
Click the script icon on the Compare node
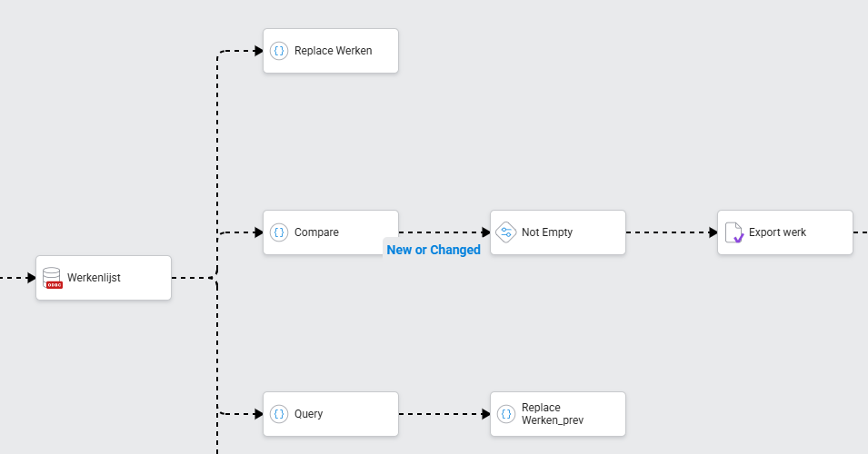279,232
